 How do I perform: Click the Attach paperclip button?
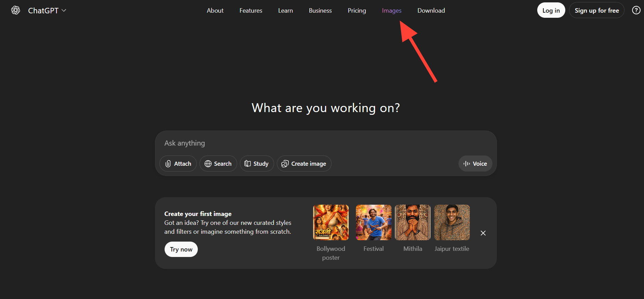(178, 164)
